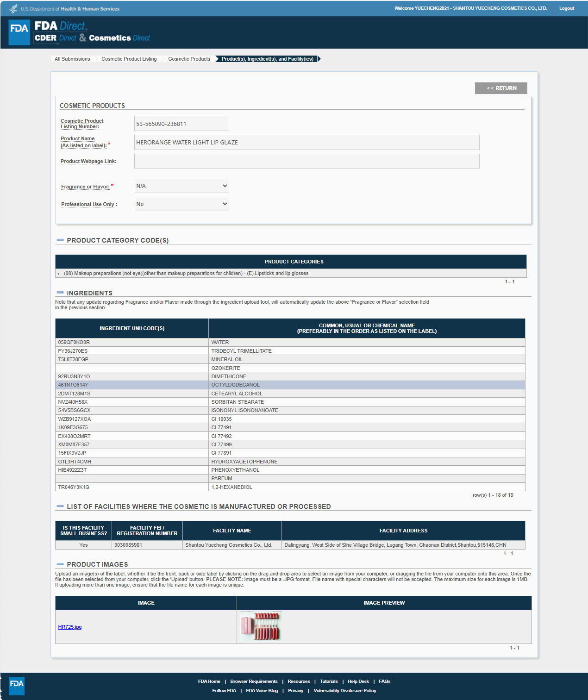
Task: Open the HR725.jpg image link
Action: tap(70, 627)
